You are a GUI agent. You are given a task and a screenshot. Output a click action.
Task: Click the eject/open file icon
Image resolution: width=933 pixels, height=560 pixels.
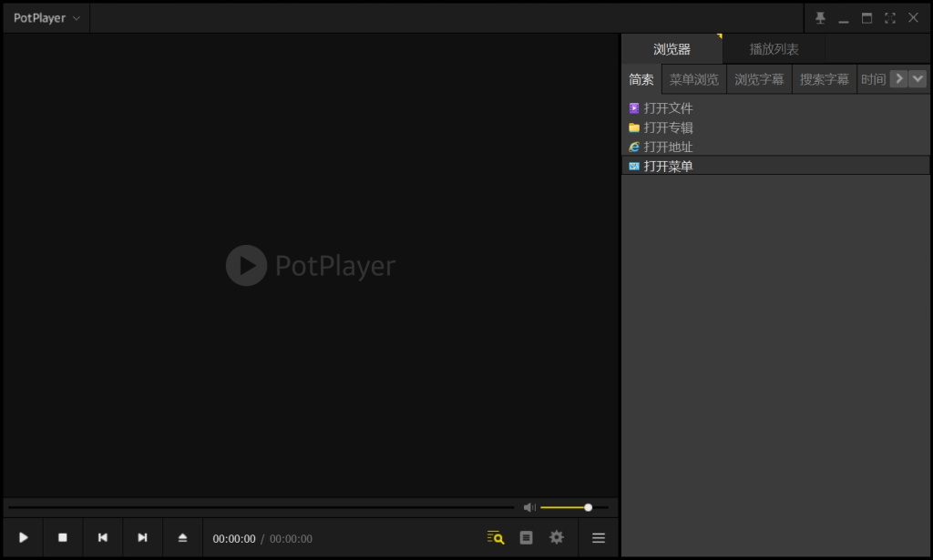click(x=182, y=537)
